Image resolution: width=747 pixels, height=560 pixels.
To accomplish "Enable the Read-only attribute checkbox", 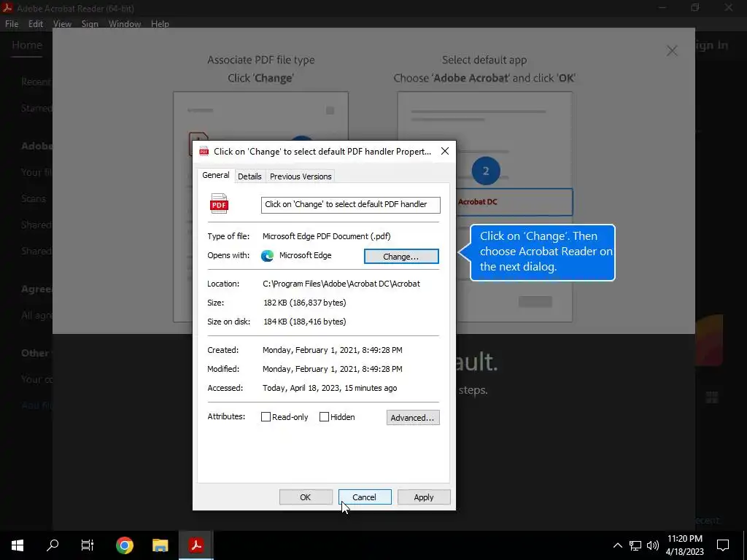I will [266, 416].
